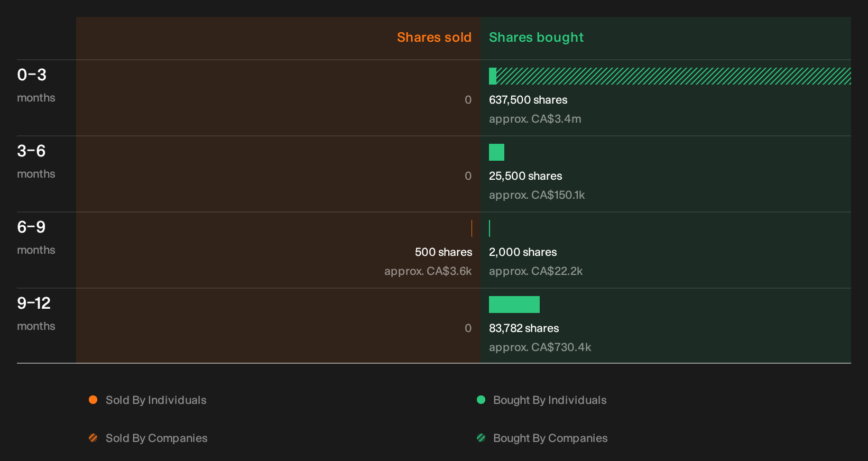The image size is (868, 461).
Task: Click the approx. CA$3.4m amount
Action: point(535,119)
